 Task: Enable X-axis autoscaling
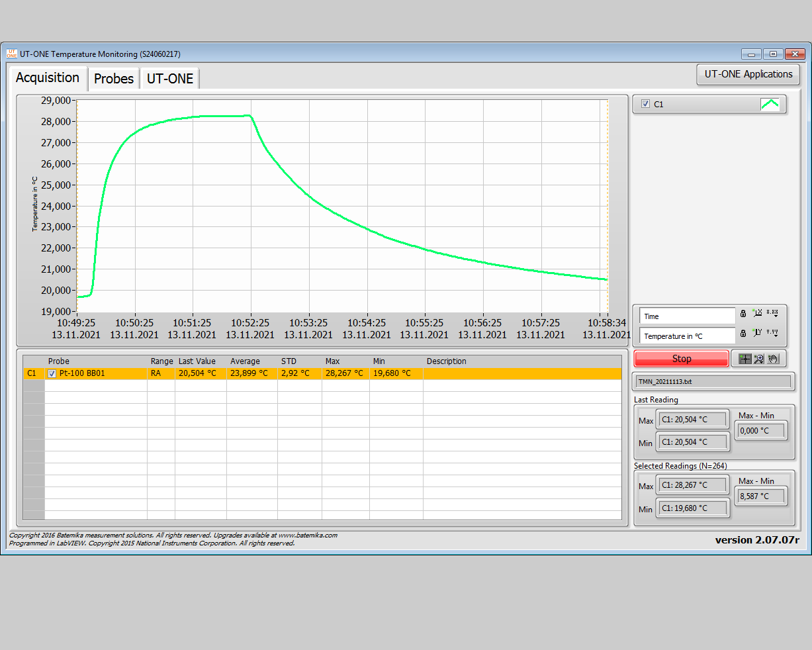pos(757,314)
